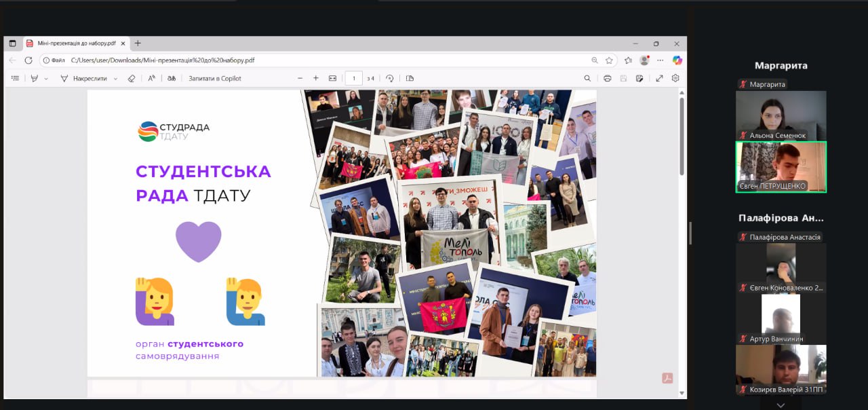Open Edge Settings and more menu
868x410 pixels.
[x=660, y=60]
